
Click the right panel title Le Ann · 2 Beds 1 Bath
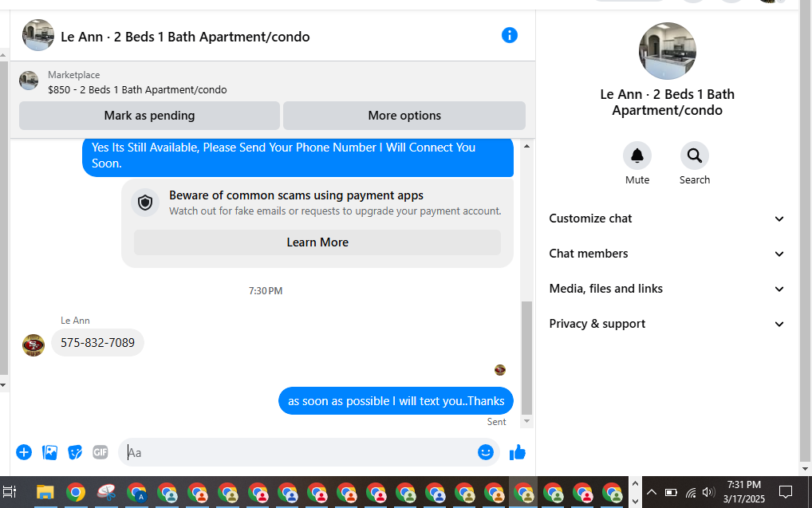tap(667, 102)
